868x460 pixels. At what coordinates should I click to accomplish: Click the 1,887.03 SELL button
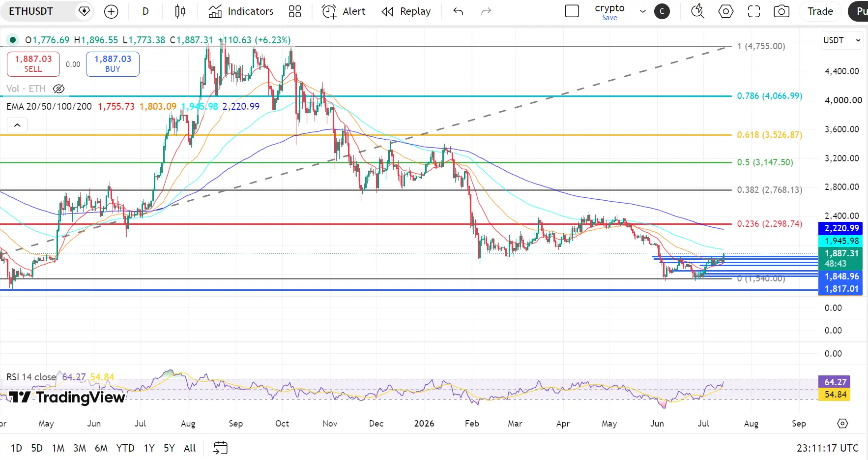pos(33,64)
